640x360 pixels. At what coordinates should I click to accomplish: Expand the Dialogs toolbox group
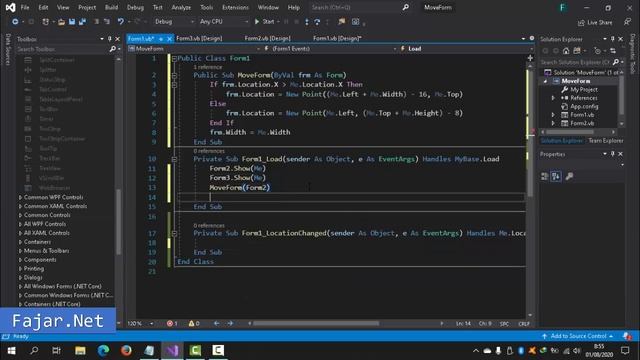point(20,278)
